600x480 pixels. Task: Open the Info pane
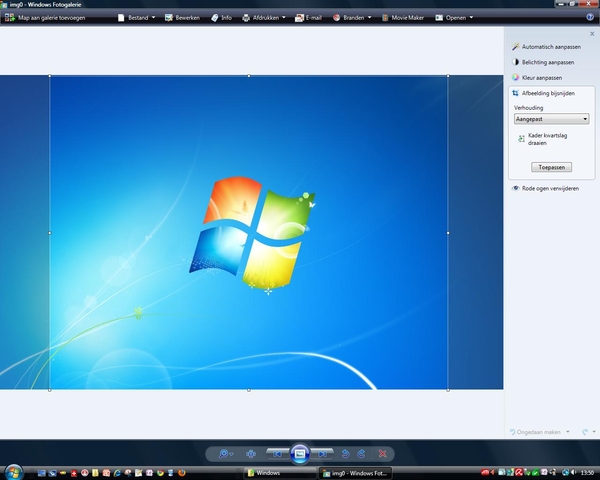click(x=221, y=18)
